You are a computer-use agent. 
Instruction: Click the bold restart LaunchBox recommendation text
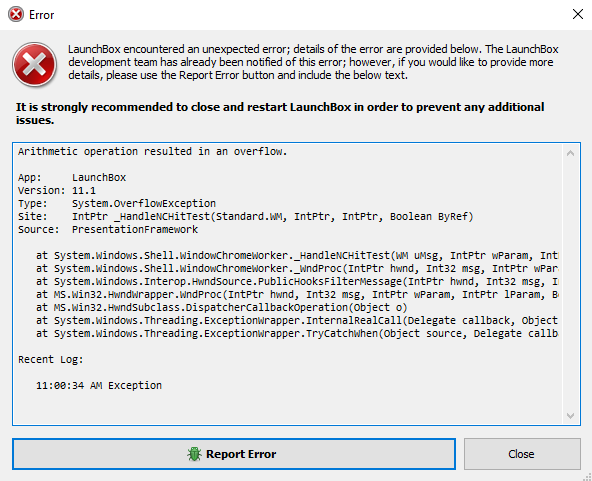pyautogui.click(x=280, y=113)
